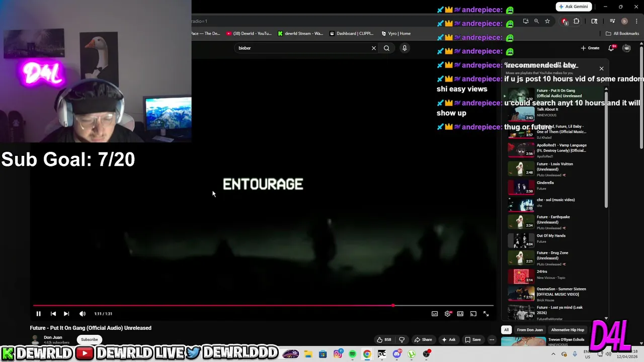Play 'Future - Earthquake (Unreleased)'
The width and height of the screenshot is (644, 362).
(x=554, y=222)
